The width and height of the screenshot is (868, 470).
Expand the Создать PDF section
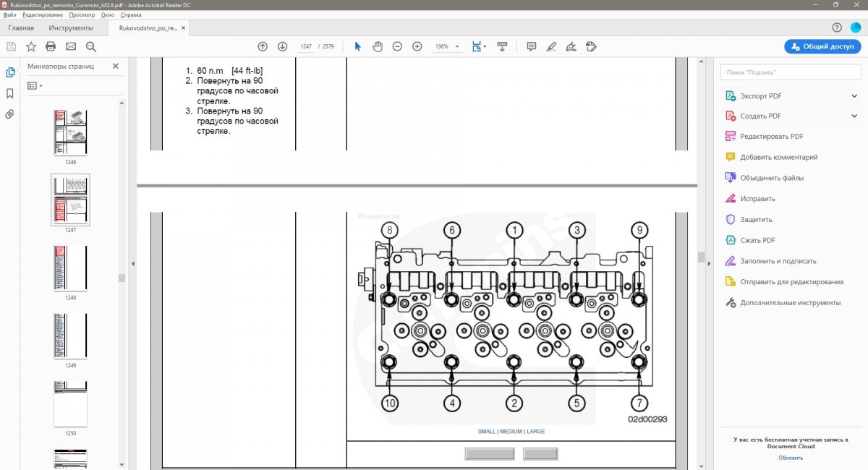pyautogui.click(x=854, y=116)
